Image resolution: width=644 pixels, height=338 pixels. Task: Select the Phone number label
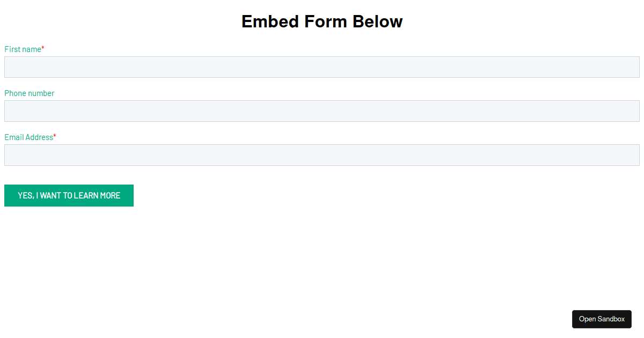click(x=29, y=93)
